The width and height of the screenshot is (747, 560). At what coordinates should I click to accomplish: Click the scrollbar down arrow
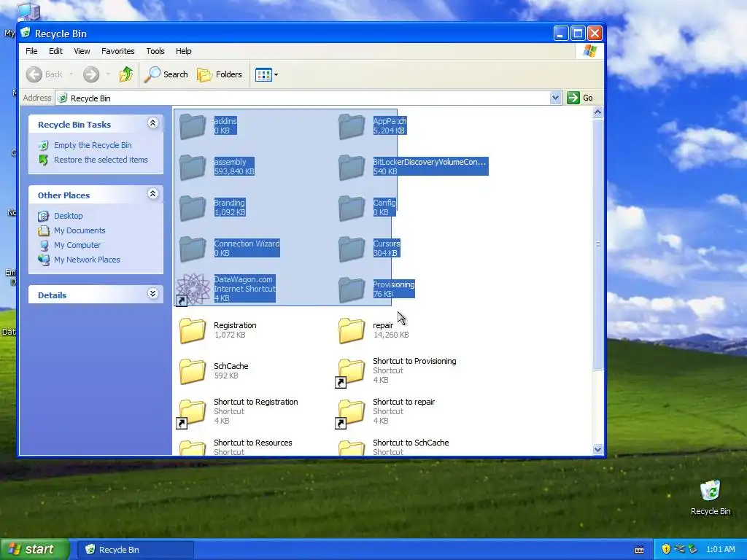coord(597,449)
